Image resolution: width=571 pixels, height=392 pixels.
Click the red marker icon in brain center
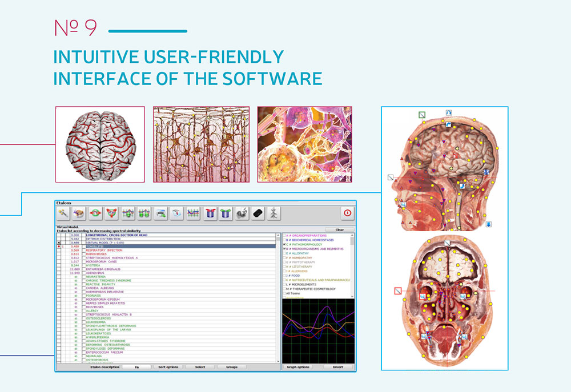coord(456,156)
